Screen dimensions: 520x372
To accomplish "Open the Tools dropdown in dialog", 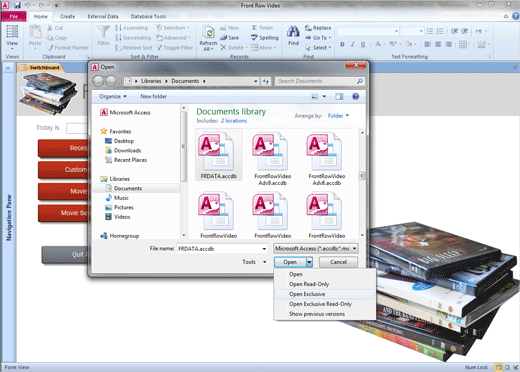I will pyautogui.click(x=254, y=262).
